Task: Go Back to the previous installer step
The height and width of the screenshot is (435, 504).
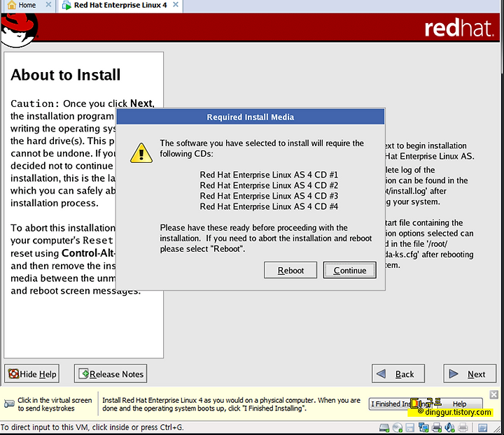Action: [x=398, y=373]
